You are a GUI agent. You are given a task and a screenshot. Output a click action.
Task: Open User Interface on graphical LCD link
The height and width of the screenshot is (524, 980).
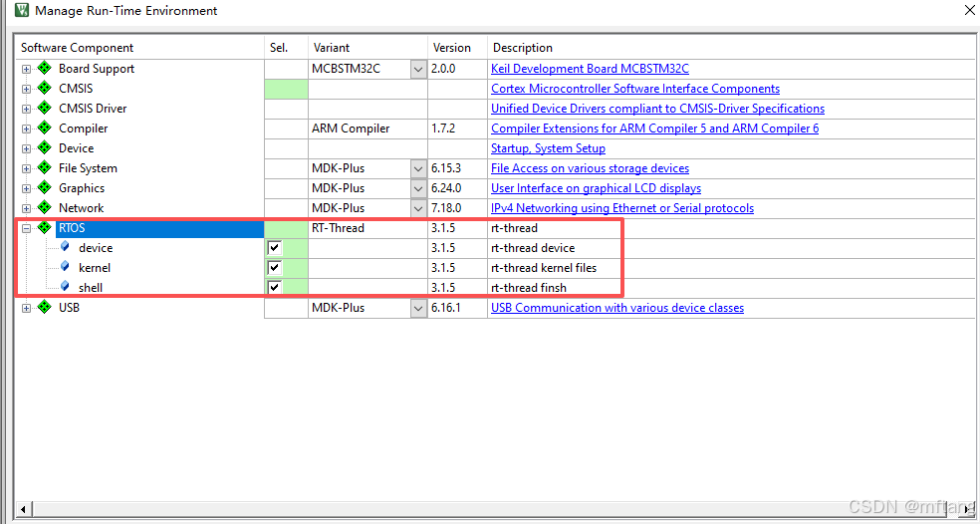coord(596,188)
